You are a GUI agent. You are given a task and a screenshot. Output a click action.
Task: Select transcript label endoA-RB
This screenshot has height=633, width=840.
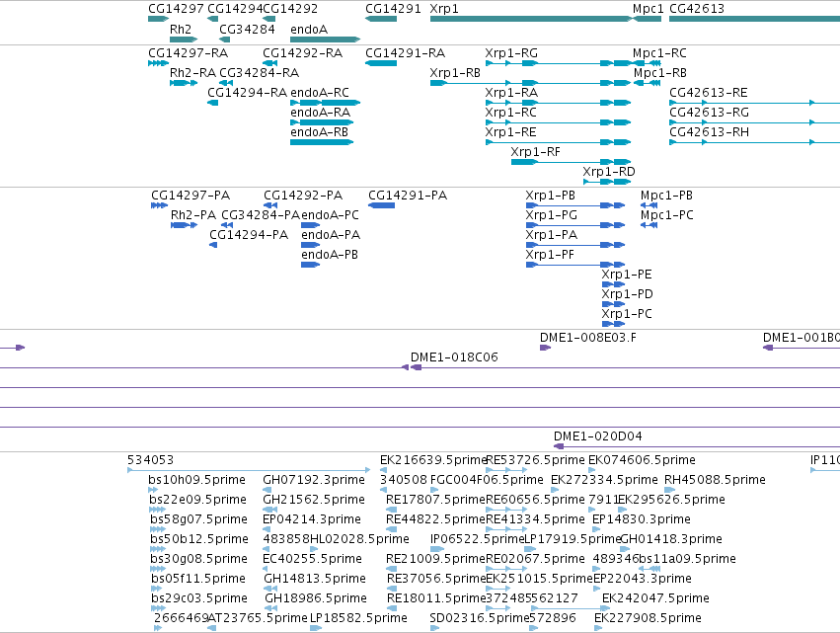(x=319, y=133)
